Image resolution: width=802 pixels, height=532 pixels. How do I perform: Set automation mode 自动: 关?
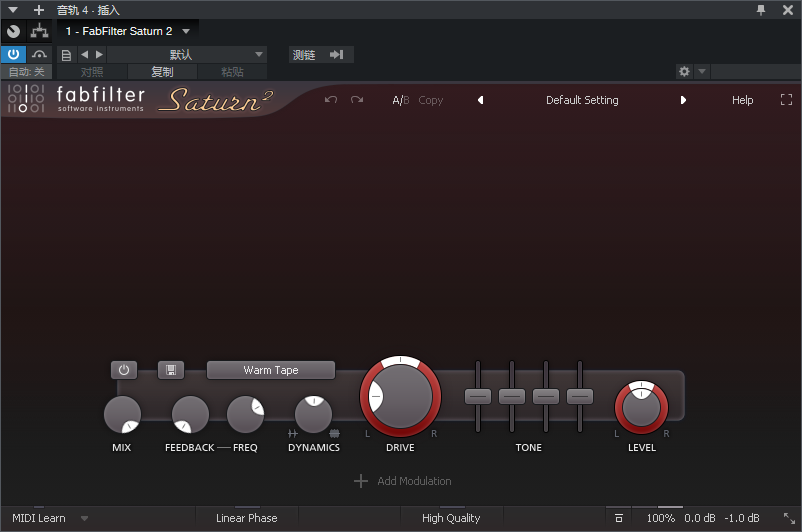27,72
